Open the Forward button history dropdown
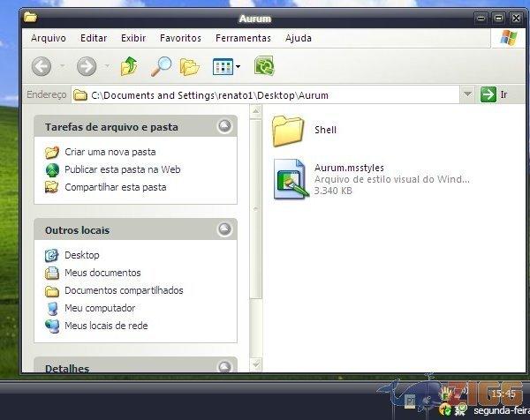 [x=107, y=65]
